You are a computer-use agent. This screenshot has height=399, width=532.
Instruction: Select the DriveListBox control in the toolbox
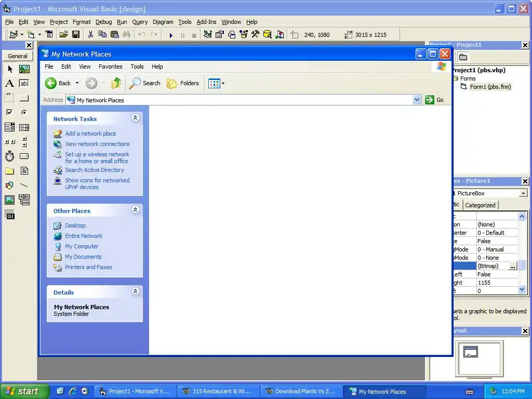coord(24,156)
